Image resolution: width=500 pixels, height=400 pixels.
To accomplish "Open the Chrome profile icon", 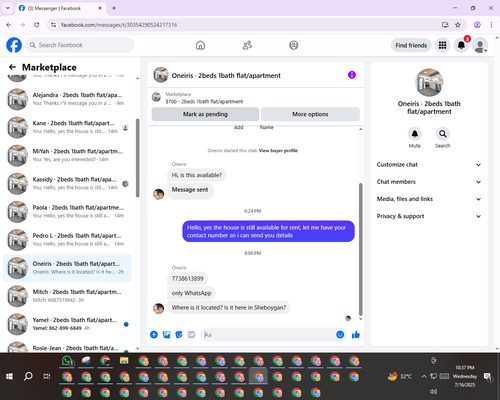I will tap(477, 25).
